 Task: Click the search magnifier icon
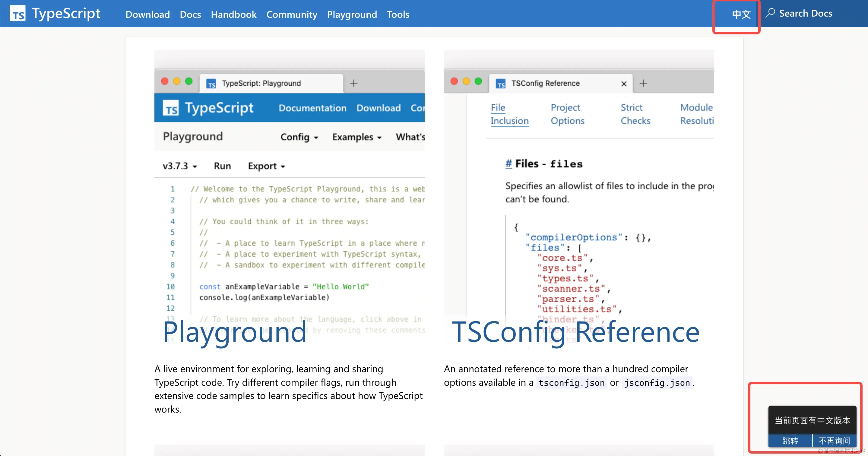tap(770, 14)
